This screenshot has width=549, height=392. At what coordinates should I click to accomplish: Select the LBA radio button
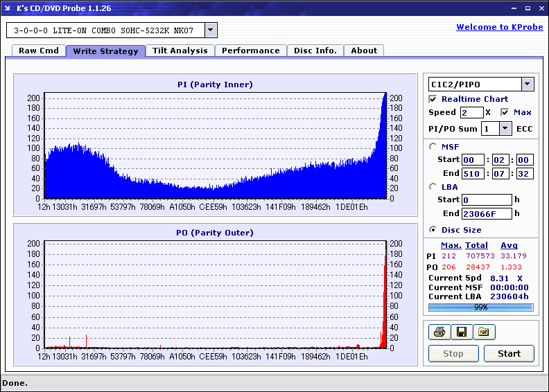tap(433, 186)
